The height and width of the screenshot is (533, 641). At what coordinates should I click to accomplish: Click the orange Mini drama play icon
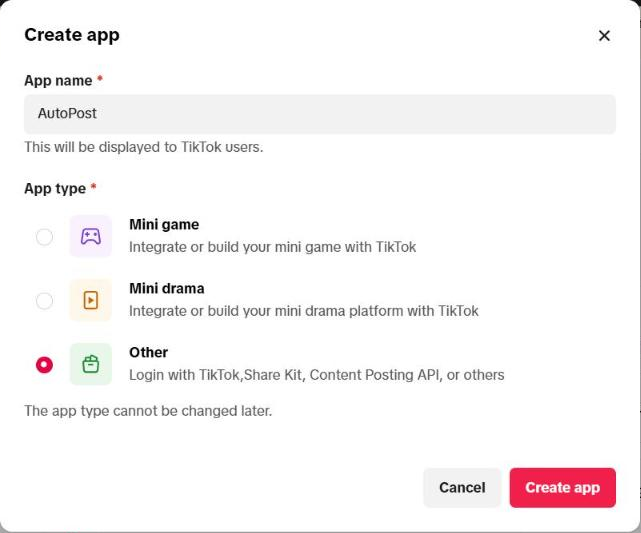(x=91, y=300)
